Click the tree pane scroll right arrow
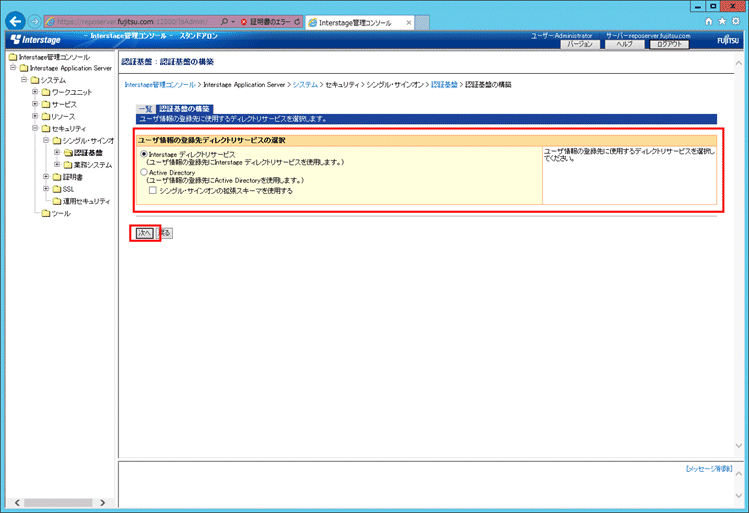Image resolution: width=749 pixels, height=513 pixels. (102, 502)
